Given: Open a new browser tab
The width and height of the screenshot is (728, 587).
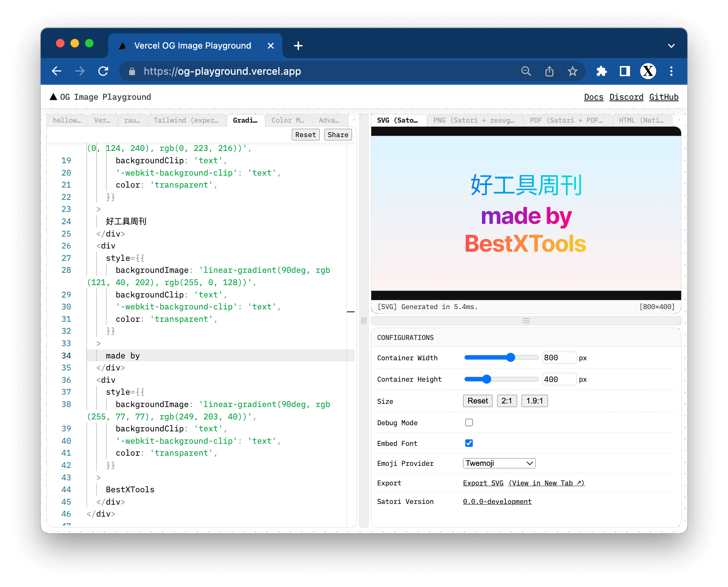Looking at the screenshot, I should 298,46.
